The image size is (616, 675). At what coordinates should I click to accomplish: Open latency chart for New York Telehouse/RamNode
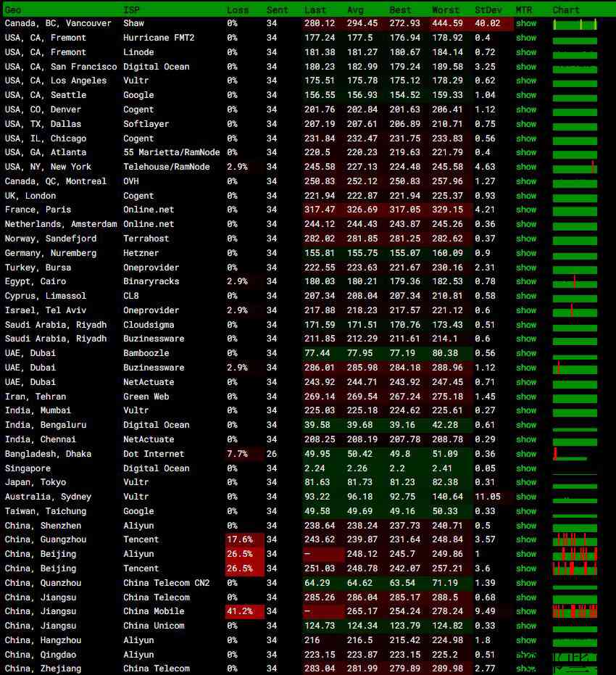click(575, 167)
